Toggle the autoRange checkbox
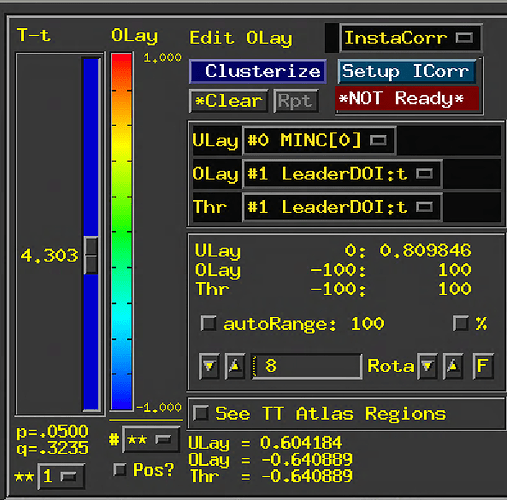This screenshot has height=500, width=507. point(208,323)
